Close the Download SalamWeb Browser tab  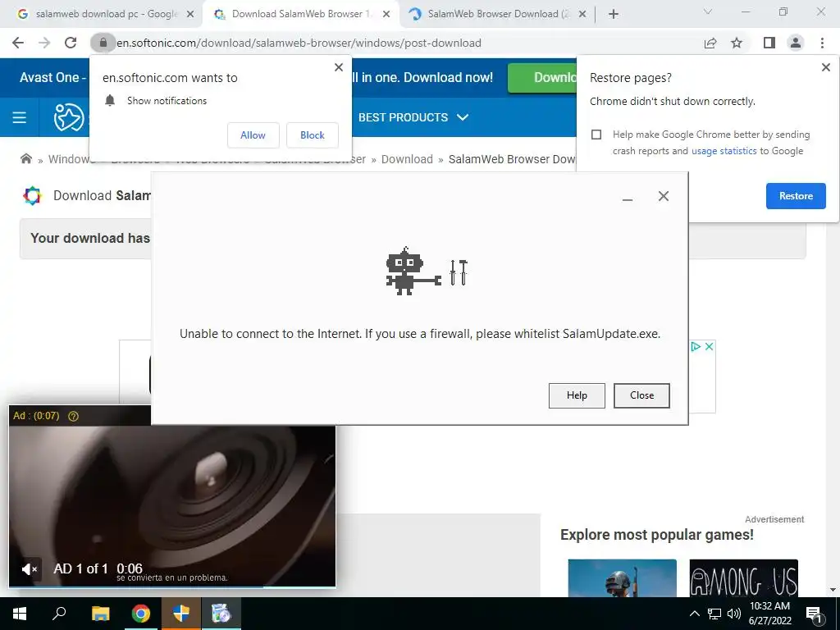[386, 15]
